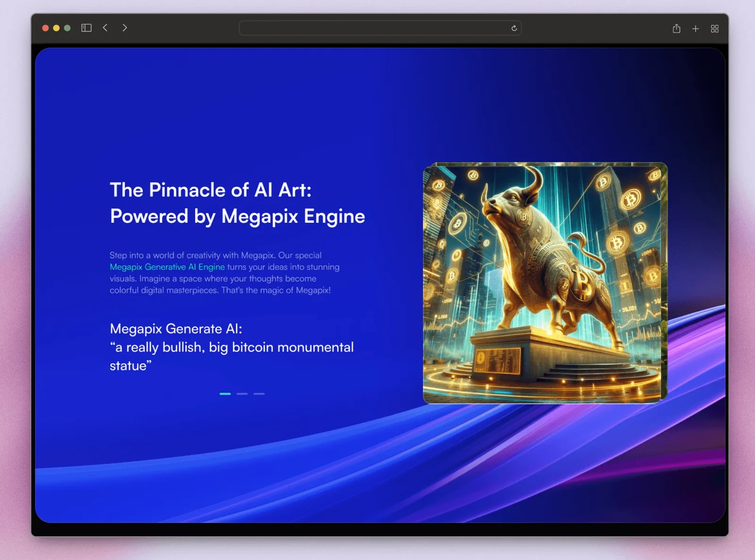Click the prompt "a really bullish, big bitcoin monumental"
755x560 pixels.
[232, 347]
